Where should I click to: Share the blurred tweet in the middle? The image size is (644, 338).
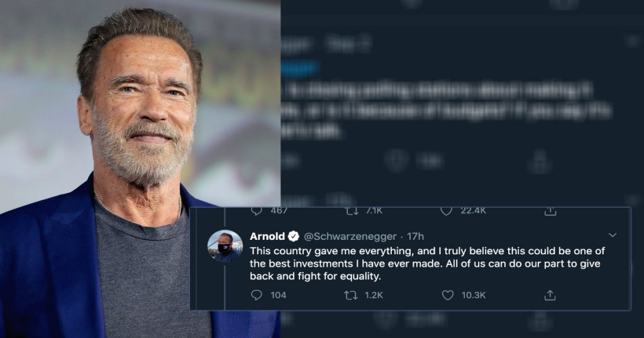[540, 161]
